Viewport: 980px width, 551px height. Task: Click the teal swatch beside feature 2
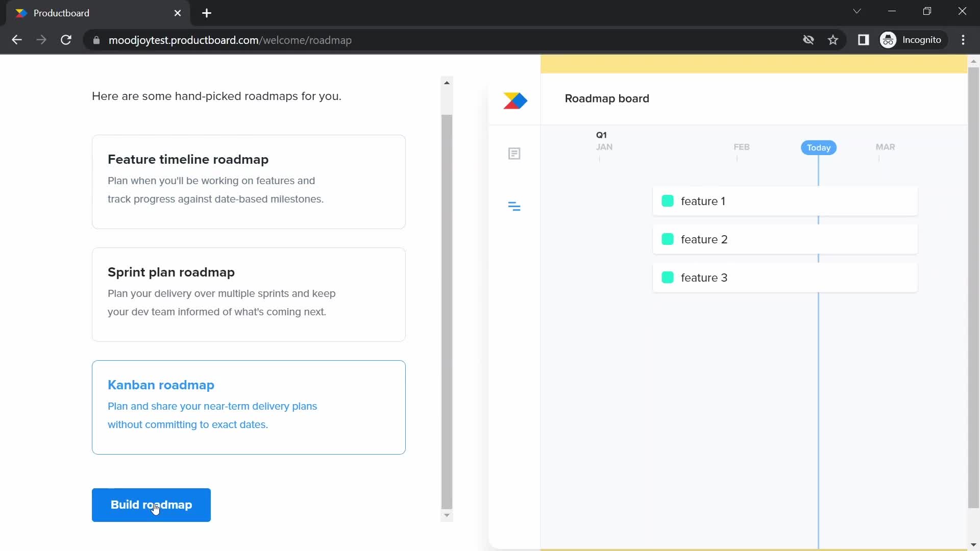click(x=668, y=239)
